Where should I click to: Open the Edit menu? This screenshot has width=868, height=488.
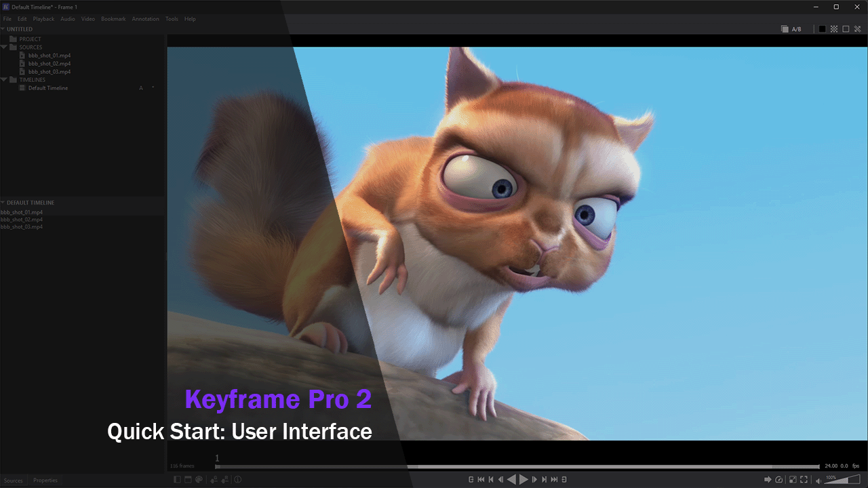click(22, 19)
